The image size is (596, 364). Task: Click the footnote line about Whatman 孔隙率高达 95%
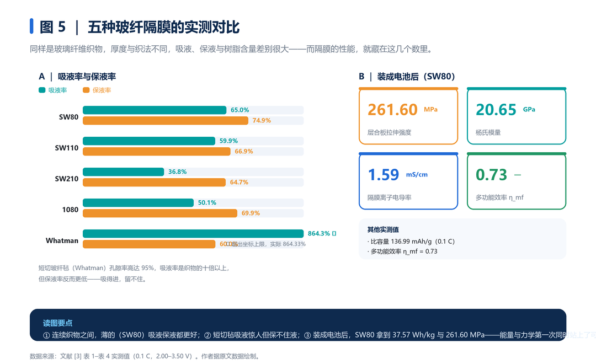[135, 268]
